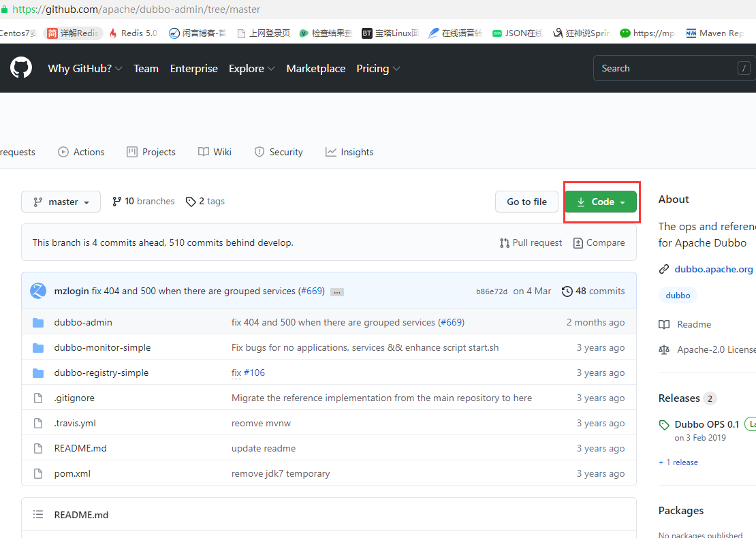Expand the Pricing dropdown
This screenshot has width=756, height=538.
pos(378,69)
